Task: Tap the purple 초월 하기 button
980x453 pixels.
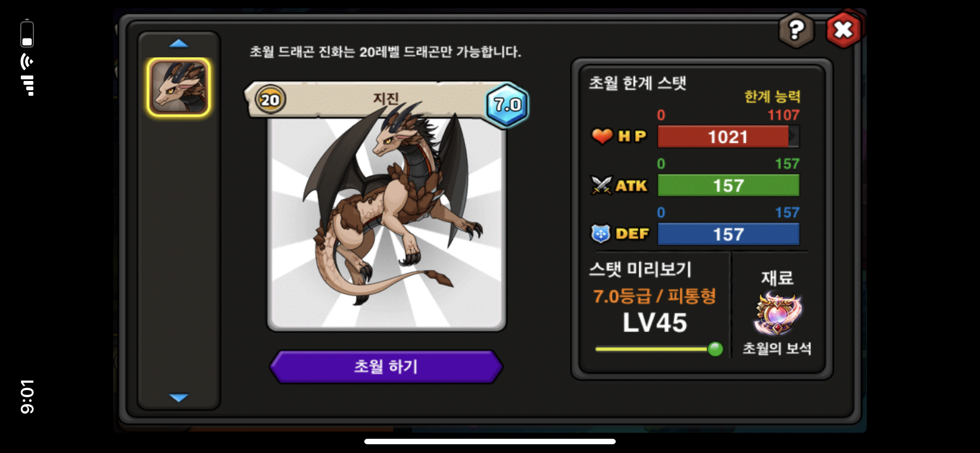Action: tap(386, 366)
